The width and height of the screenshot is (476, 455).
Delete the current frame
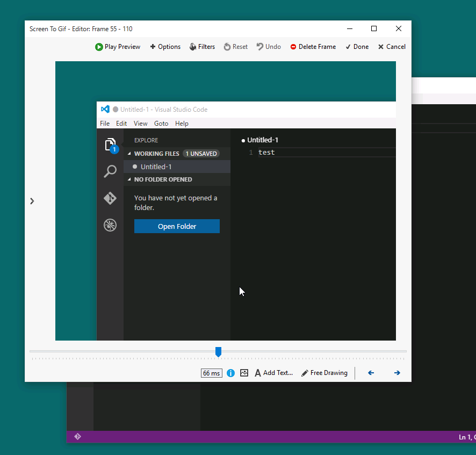coord(313,47)
